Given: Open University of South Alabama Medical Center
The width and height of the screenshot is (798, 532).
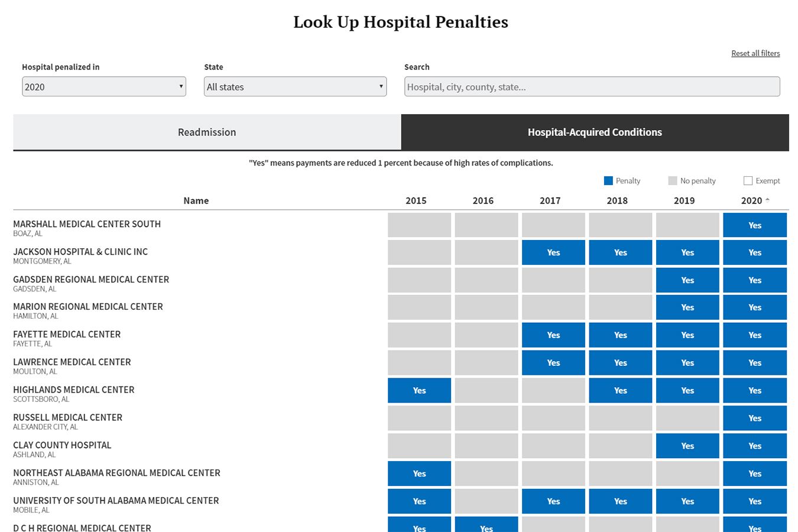Looking at the screenshot, I should [116, 501].
